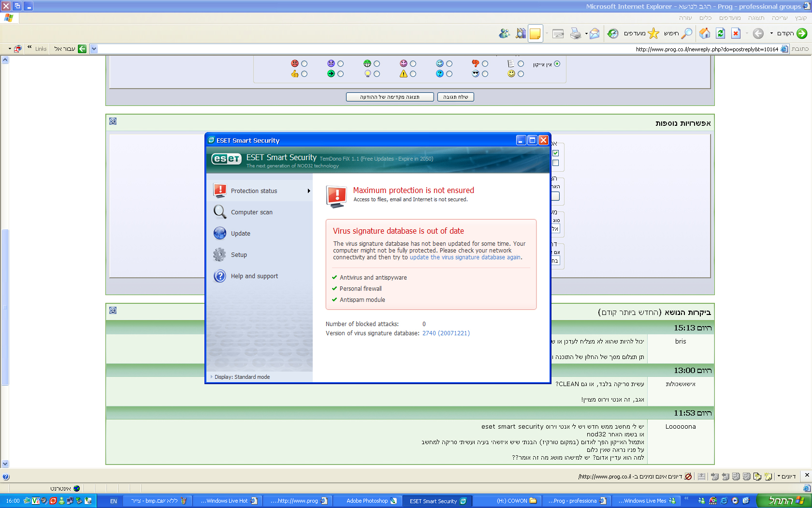This screenshot has width=812, height=508.
Task: Click the grey back arrow icon
Action: coord(758,33)
